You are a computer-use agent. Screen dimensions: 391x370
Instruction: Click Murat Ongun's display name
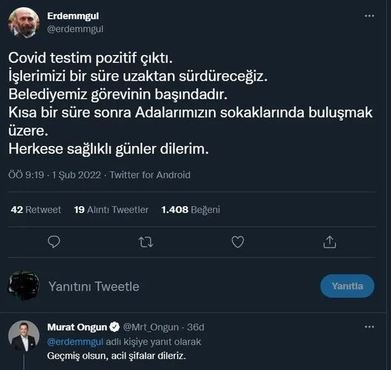tap(77, 327)
